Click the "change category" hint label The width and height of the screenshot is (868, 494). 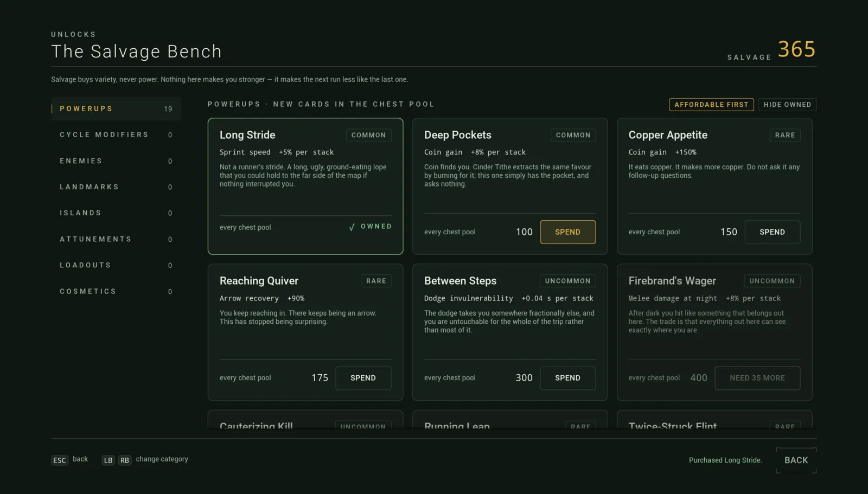[162, 459]
